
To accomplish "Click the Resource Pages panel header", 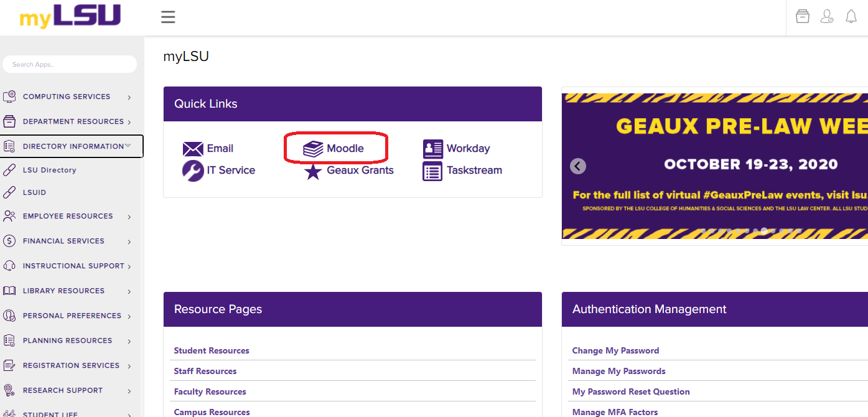I will [353, 309].
